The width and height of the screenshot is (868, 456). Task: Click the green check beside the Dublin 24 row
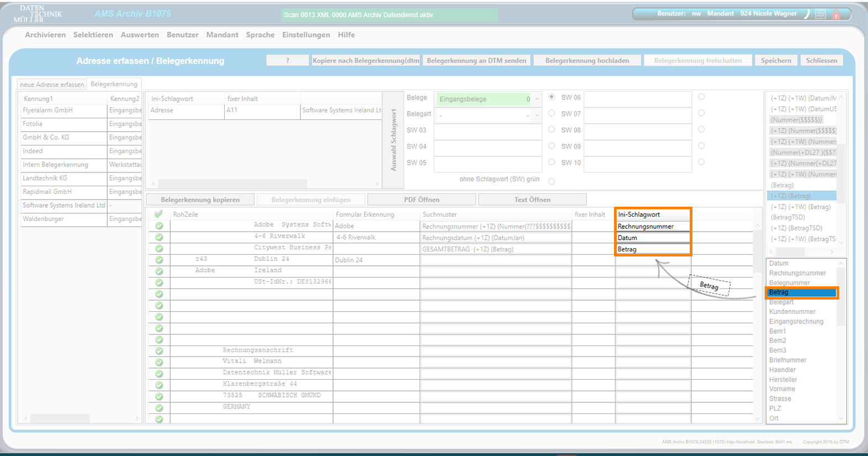tap(159, 260)
